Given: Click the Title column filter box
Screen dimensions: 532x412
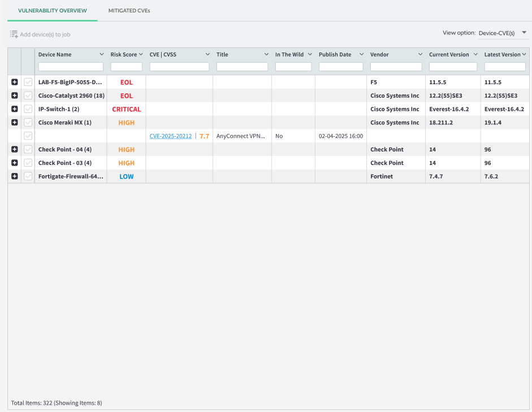Looking at the screenshot, I should [x=242, y=67].
